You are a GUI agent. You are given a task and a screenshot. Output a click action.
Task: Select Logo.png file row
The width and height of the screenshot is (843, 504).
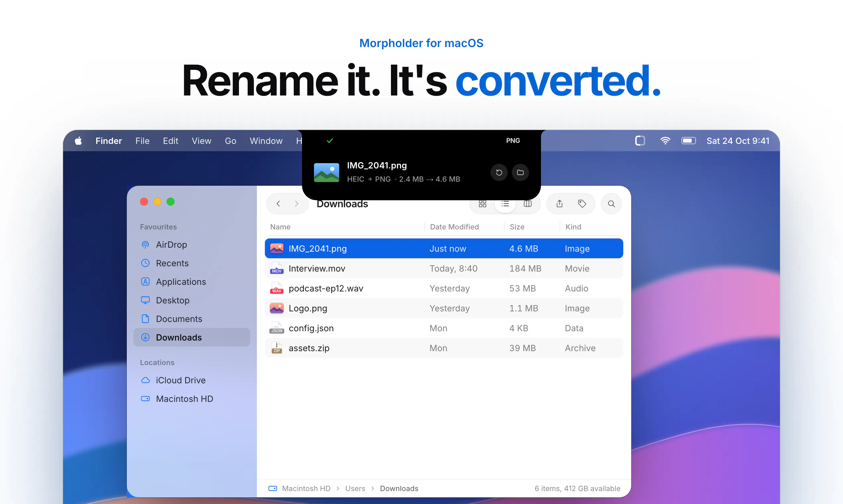tap(444, 308)
